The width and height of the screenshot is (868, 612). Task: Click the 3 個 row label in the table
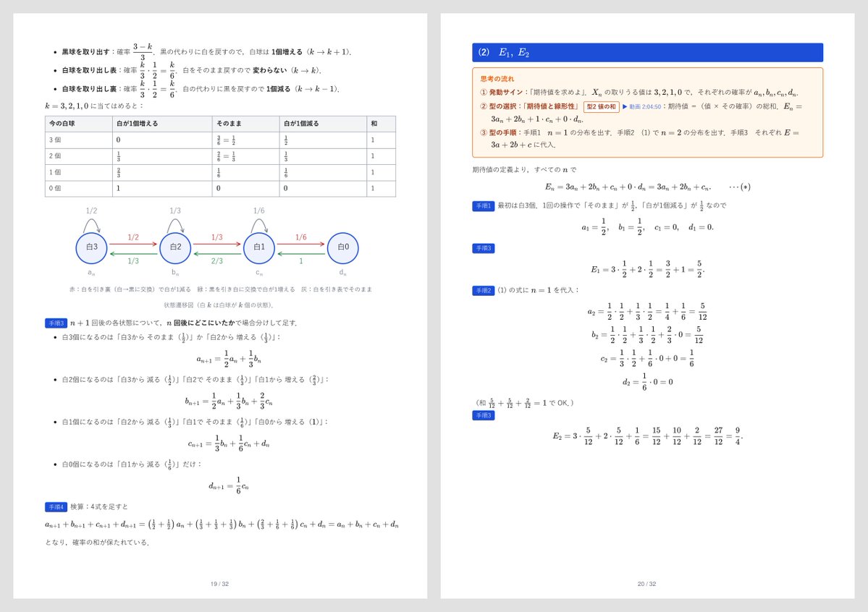click(55, 140)
